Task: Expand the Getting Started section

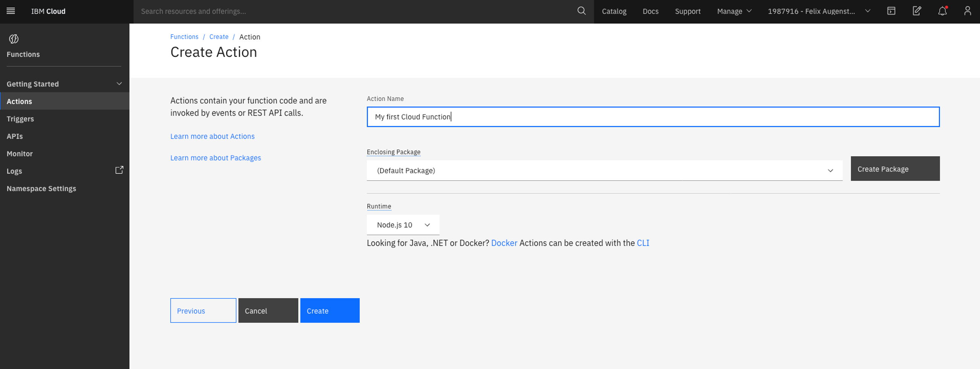Action: [119, 84]
